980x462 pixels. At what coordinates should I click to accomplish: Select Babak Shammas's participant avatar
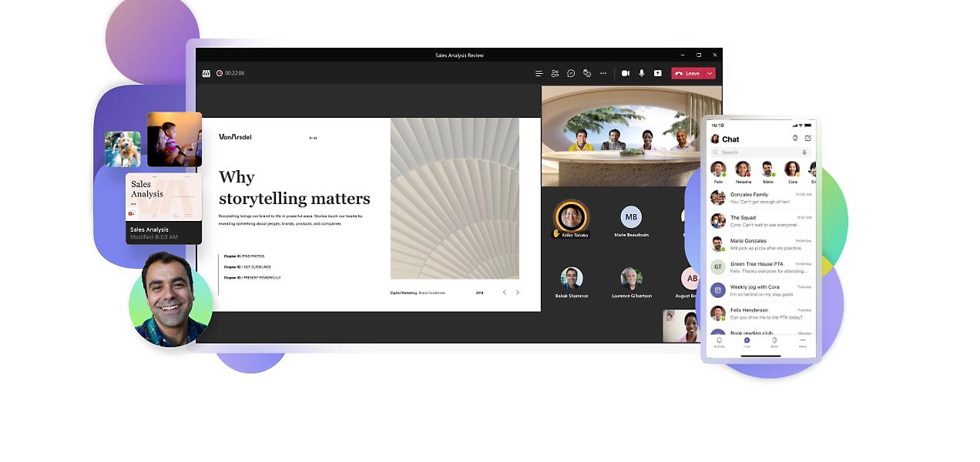click(x=572, y=278)
